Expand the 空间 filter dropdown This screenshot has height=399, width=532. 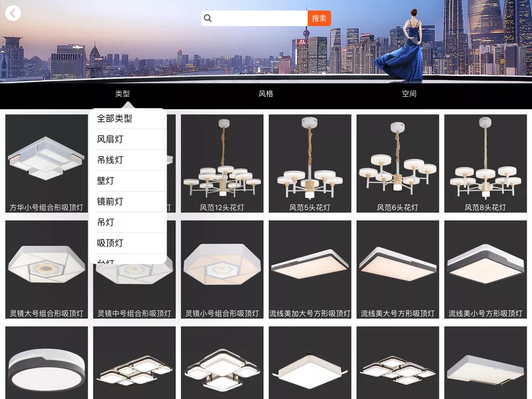coord(409,94)
